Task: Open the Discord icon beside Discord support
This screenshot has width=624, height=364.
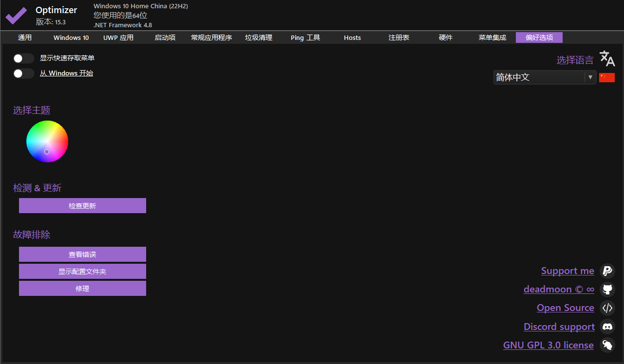Action: 607,327
